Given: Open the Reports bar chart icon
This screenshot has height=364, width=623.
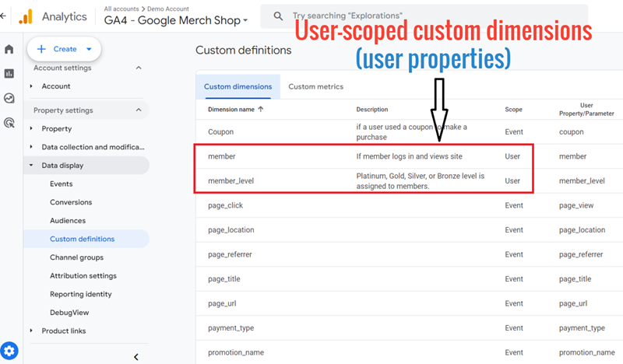Looking at the screenshot, I should click(x=9, y=74).
